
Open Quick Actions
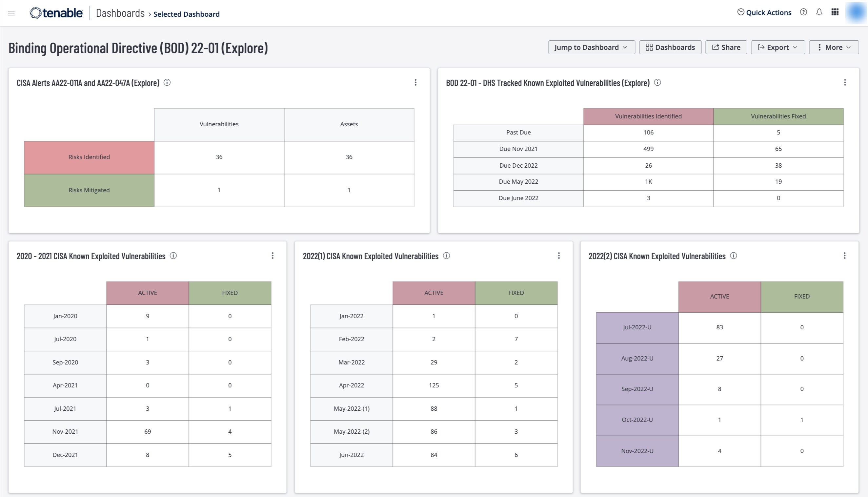764,12
